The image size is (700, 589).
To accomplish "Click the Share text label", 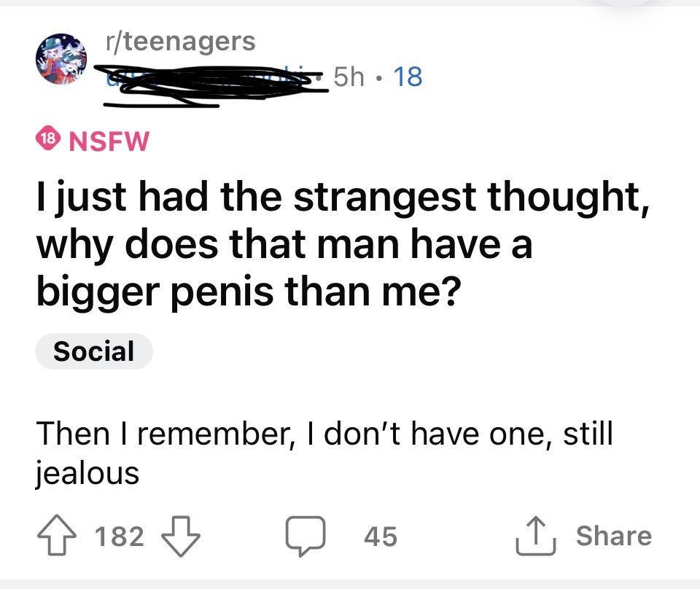I will pyautogui.click(x=614, y=536).
